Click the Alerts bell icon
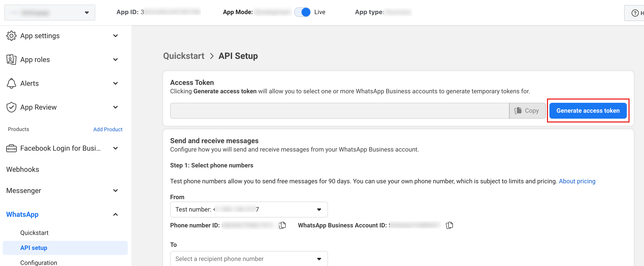Screen dimensions: 644x266 pos(11,83)
